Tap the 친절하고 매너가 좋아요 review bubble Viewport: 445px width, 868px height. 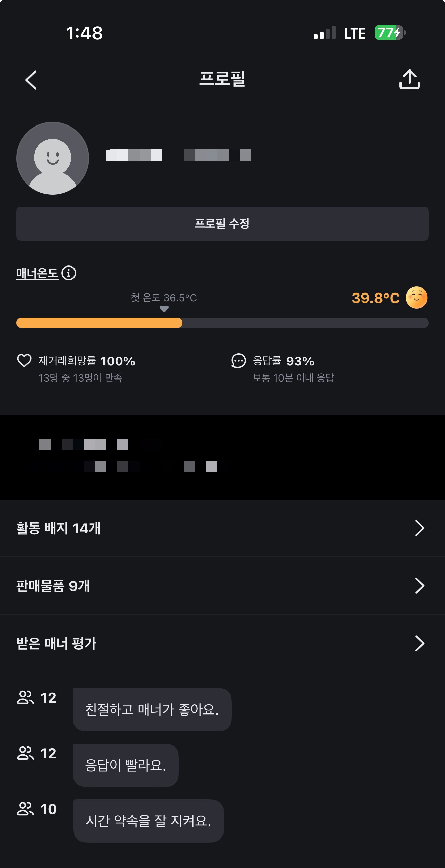tap(152, 709)
